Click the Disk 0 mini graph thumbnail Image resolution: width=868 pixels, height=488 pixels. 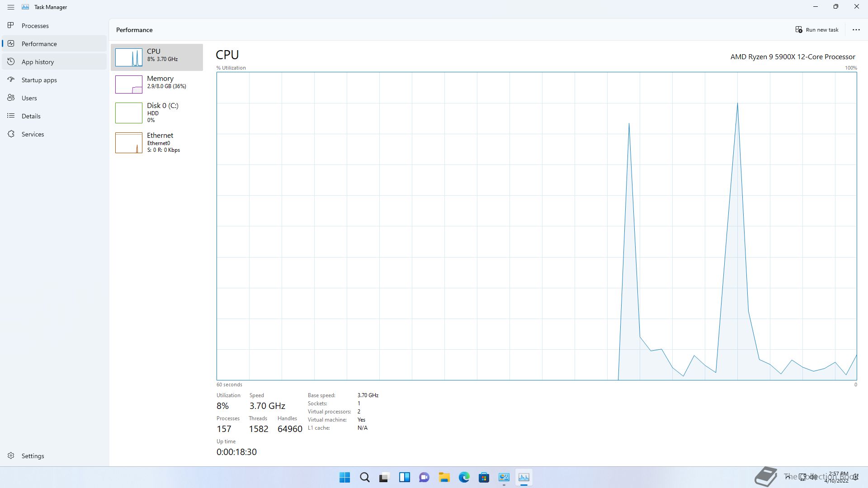coord(129,113)
